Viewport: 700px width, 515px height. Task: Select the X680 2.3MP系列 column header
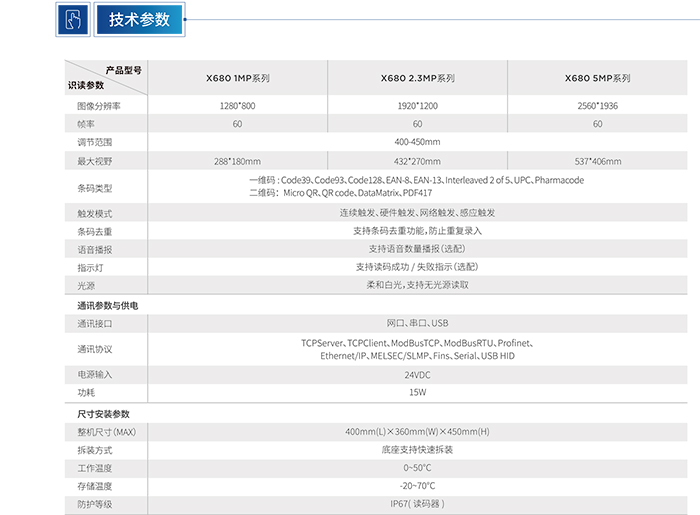417,77
